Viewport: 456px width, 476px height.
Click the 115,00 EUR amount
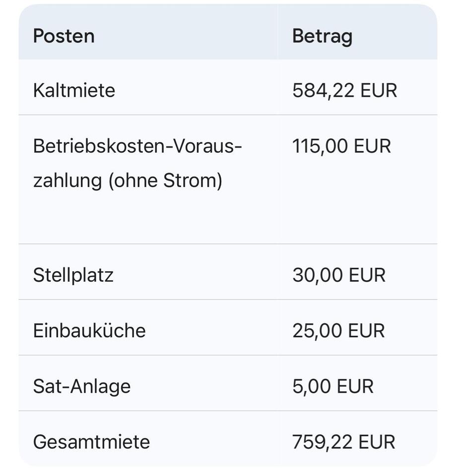pos(341,146)
